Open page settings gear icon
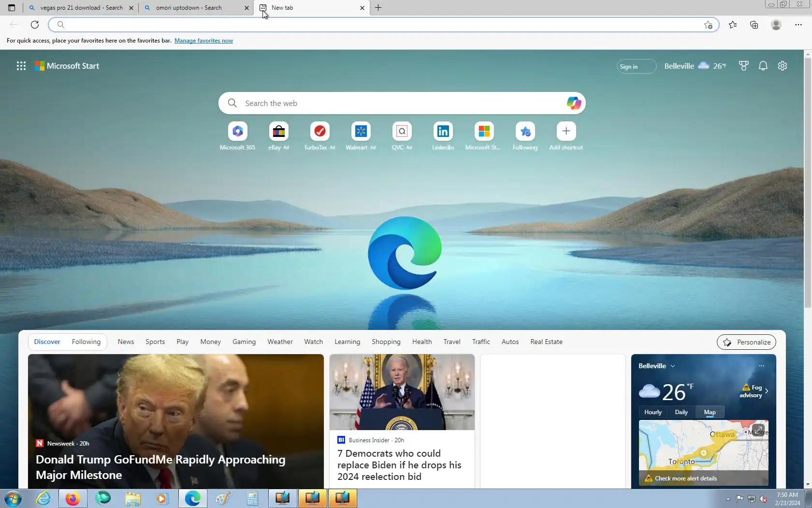Screen dimensions: 812x508 point(783,66)
